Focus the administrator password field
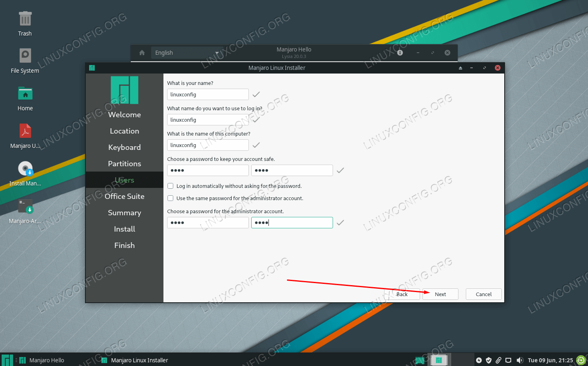Screen dimensions: 588x366 tap(208, 223)
